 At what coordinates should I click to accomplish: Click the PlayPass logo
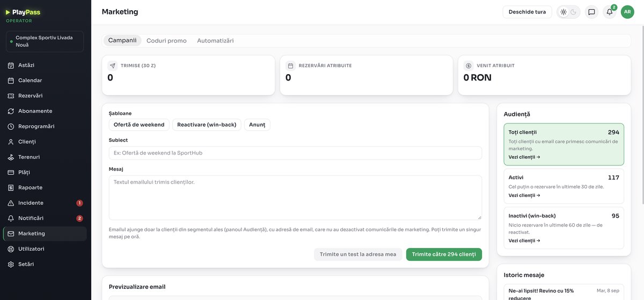tap(23, 12)
